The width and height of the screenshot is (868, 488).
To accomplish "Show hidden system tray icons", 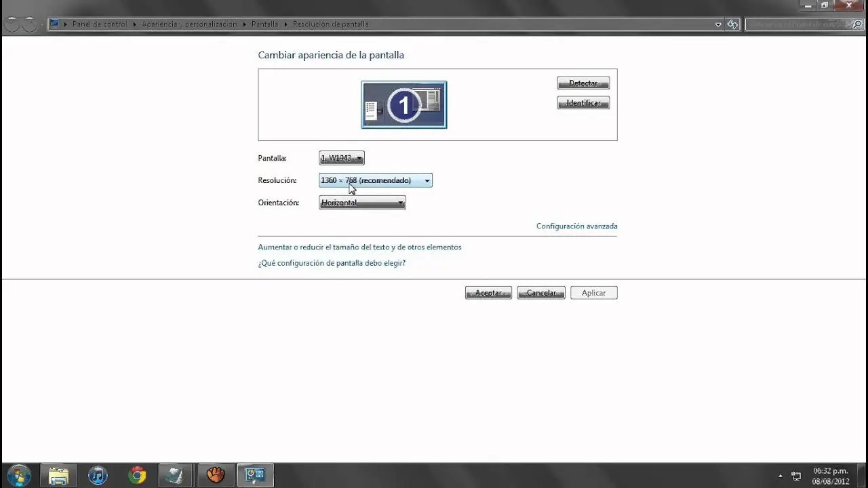I will click(x=781, y=476).
